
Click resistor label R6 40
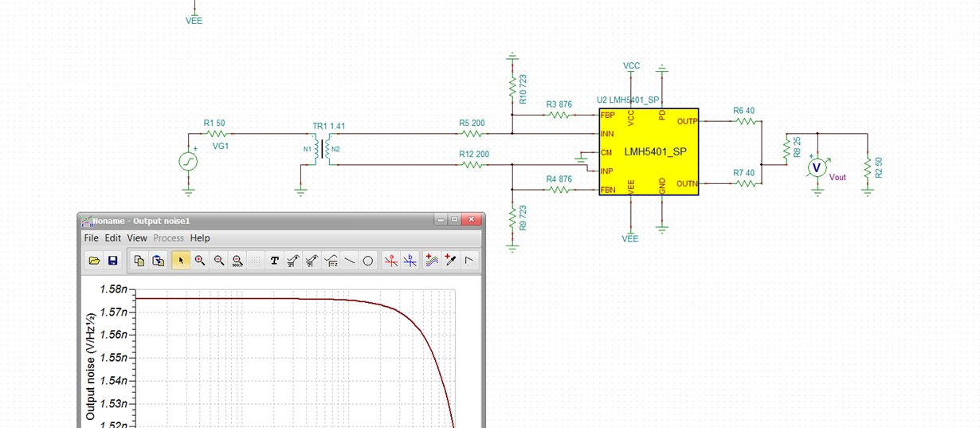[x=743, y=111]
